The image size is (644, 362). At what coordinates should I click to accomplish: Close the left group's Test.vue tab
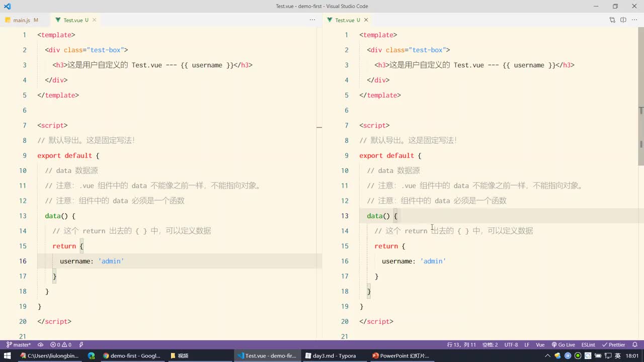click(94, 20)
